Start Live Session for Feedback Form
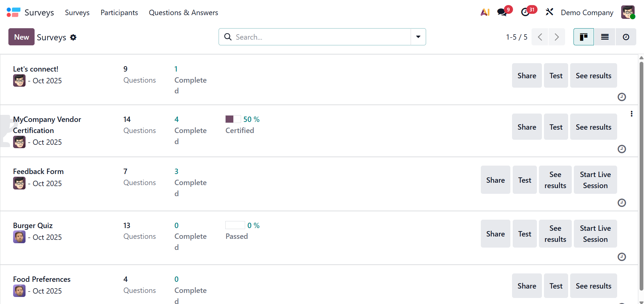The image size is (644, 304). (x=595, y=180)
